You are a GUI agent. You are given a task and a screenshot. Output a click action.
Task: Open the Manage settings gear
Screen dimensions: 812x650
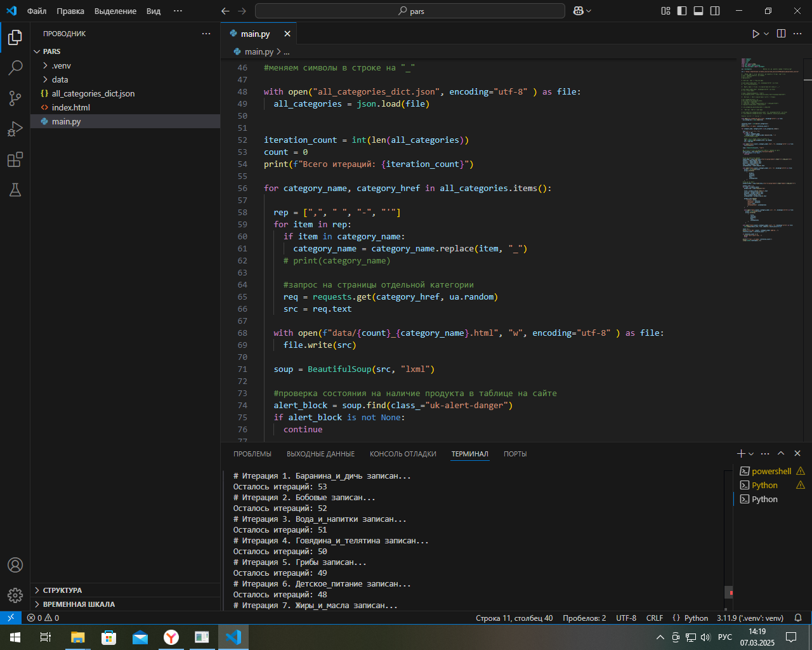point(15,595)
